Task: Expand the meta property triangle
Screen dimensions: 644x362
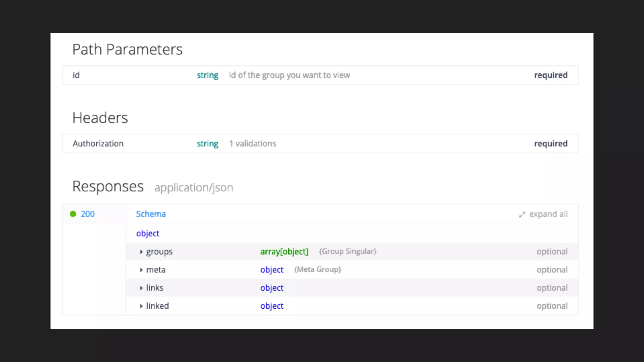Action: (141, 270)
